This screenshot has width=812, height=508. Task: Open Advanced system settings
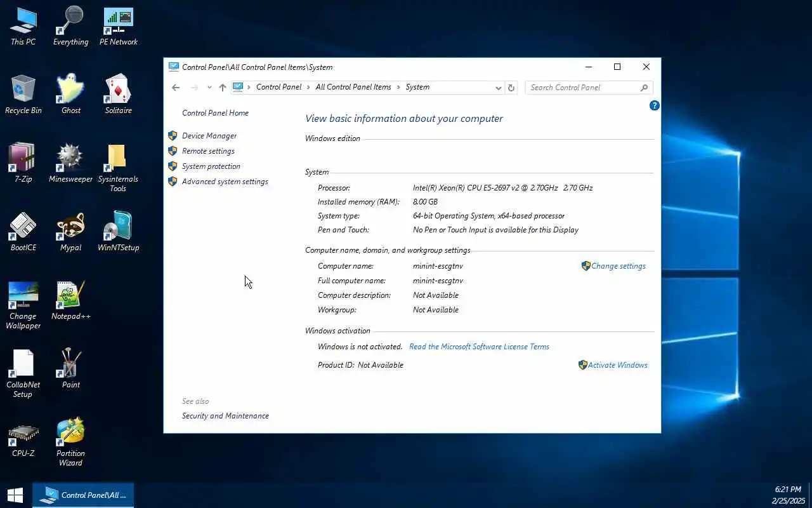(x=225, y=182)
